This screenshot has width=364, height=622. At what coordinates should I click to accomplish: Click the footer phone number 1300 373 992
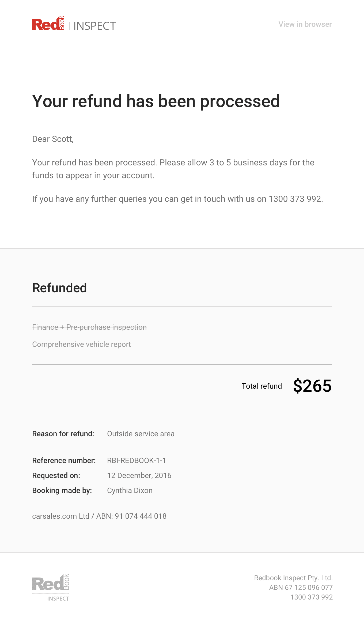(312, 597)
